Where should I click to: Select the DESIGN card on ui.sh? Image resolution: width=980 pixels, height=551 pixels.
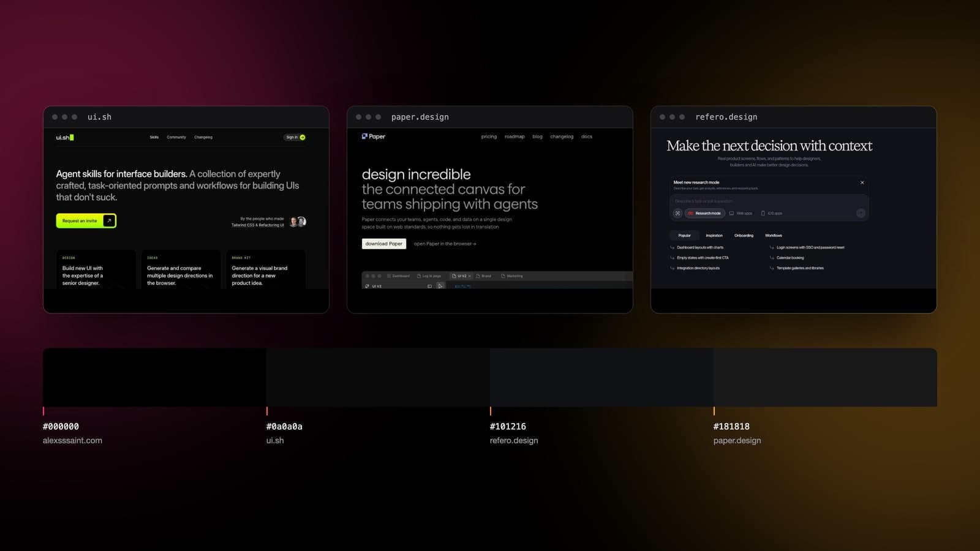pos(96,269)
